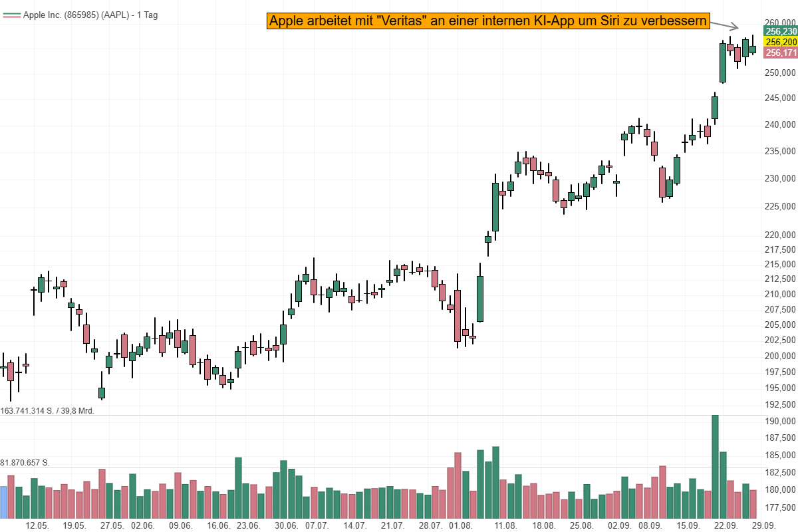This screenshot has width=798, height=532.
Task: Click the 163.741.314 S. / 39,8 Mrd. volume text
Action: coord(47,411)
